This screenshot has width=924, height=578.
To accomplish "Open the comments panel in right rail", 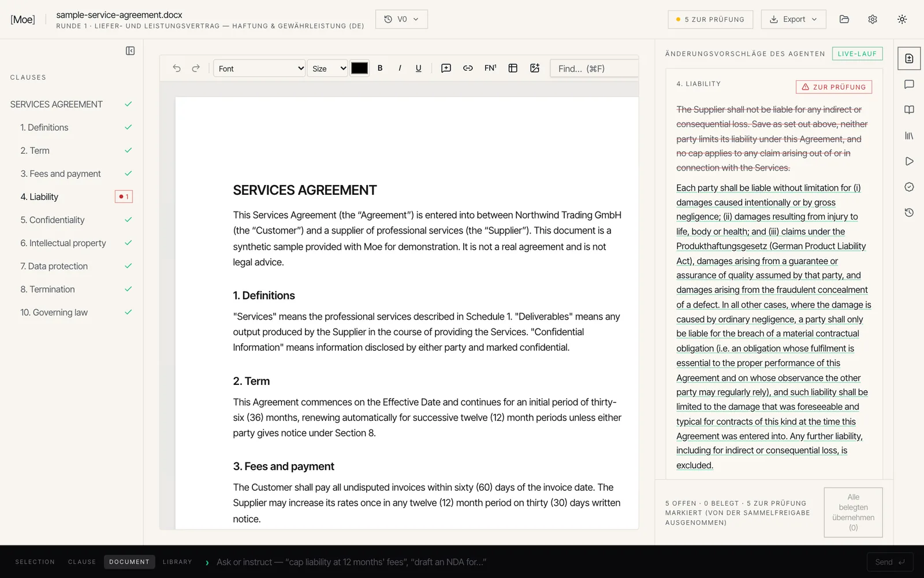I will point(909,84).
